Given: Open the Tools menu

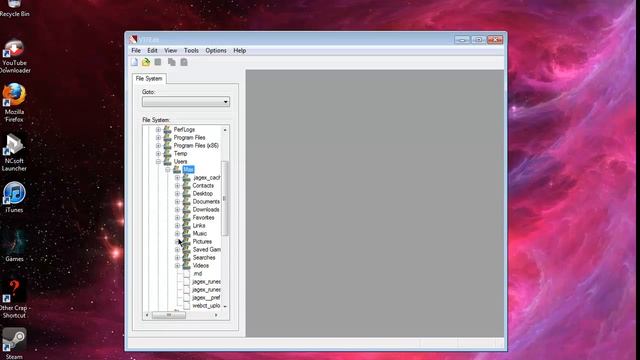Looking at the screenshot, I should coord(191,51).
